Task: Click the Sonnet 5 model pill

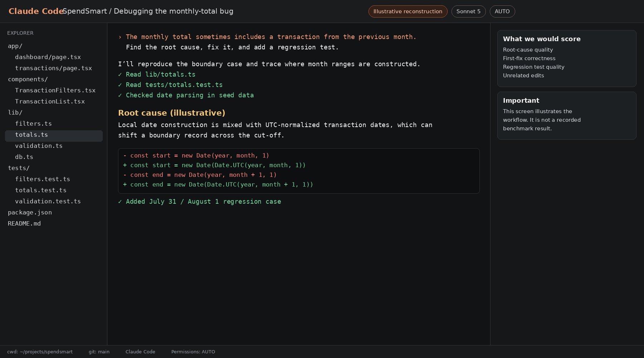Action: point(468,11)
